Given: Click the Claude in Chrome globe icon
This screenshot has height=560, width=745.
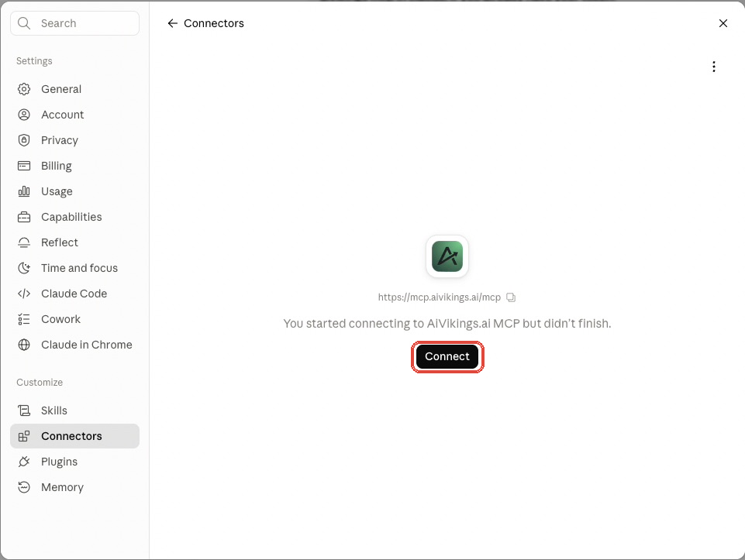Looking at the screenshot, I should pos(24,345).
